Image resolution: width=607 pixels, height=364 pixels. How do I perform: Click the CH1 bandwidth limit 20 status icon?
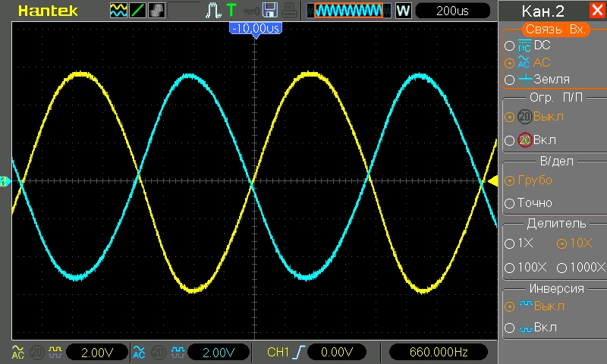(37, 353)
